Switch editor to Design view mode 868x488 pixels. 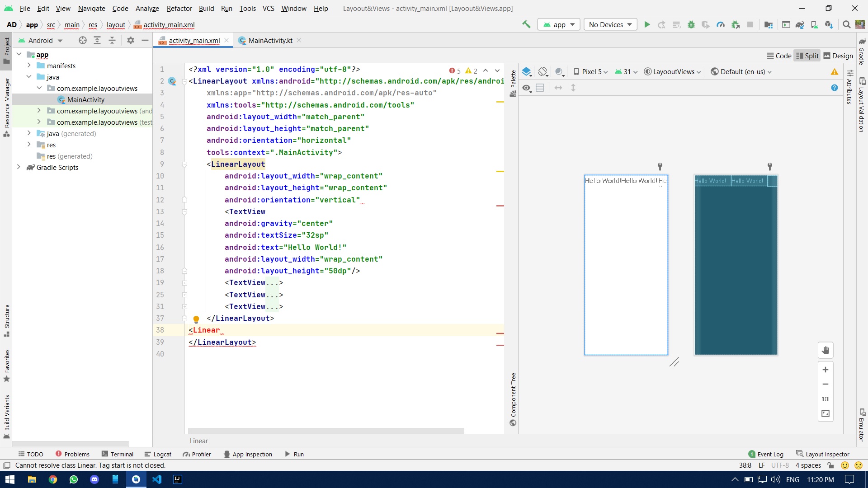(838, 56)
